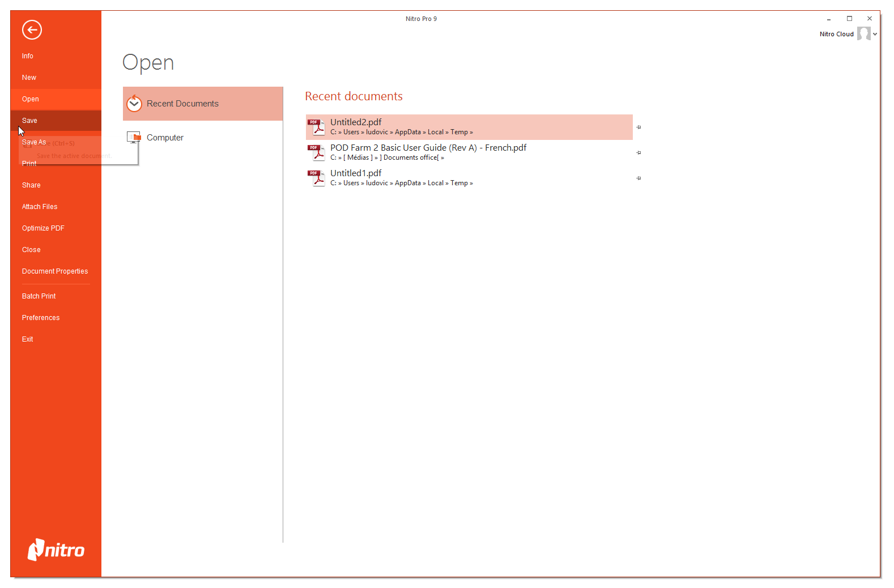
Task: Choose Save in the sidebar
Action: tap(56, 121)
